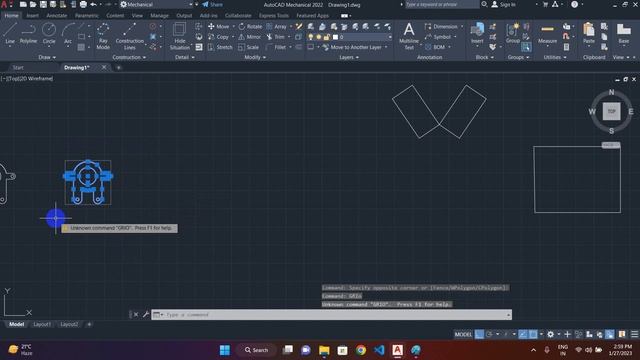Select the Polyline tool
Image resolution: width=640 pixels, height=360 pixels.
28,33
